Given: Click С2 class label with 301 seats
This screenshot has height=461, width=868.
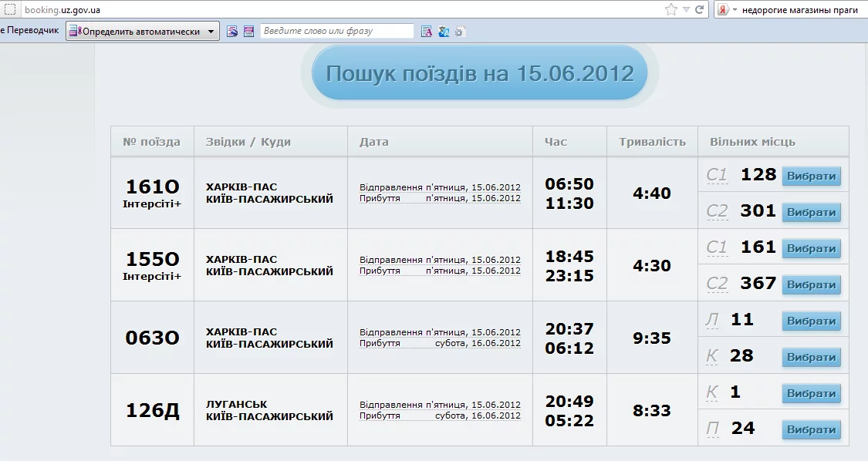Looking at the screenshot, I should (x=717, y=211).
